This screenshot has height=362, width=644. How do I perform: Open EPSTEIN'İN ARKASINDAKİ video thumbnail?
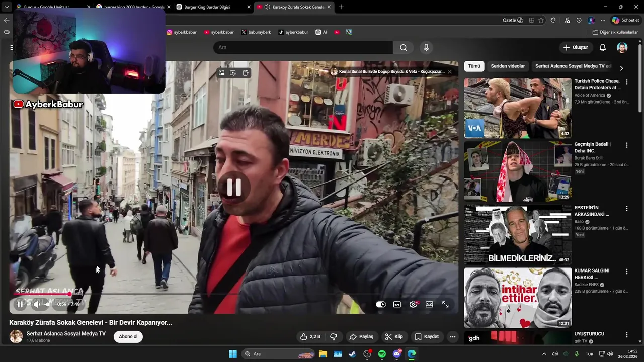(x=518, y=235)
